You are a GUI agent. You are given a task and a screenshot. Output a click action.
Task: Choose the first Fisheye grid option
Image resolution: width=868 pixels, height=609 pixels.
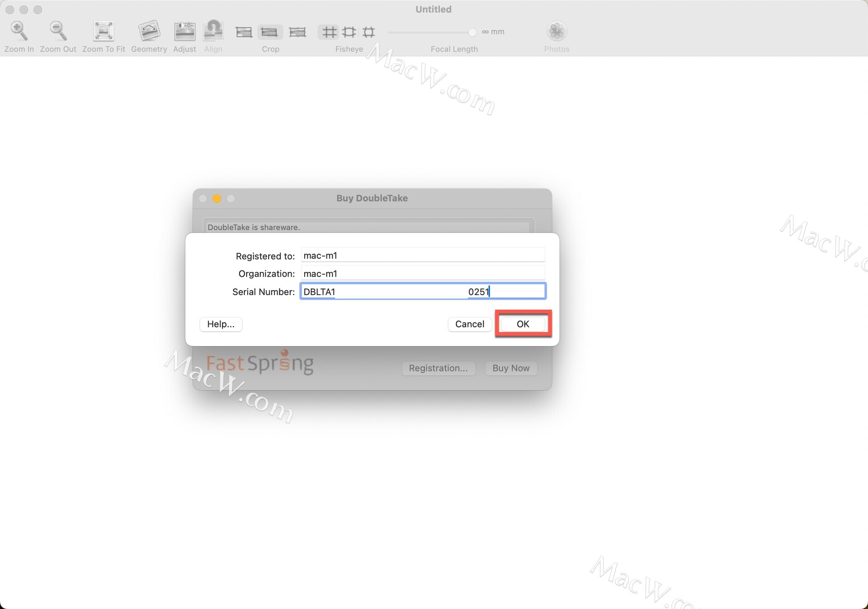click(x=329, y=32)
